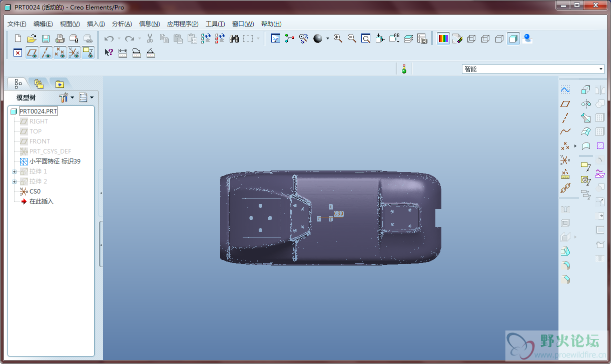
Task: Click the traffic light regeneration status icon
Action: pos(404,69)
